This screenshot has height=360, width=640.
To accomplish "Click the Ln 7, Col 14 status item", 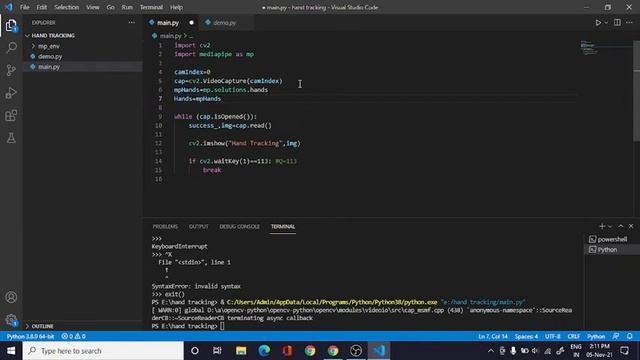I will [x=493, y=336].
